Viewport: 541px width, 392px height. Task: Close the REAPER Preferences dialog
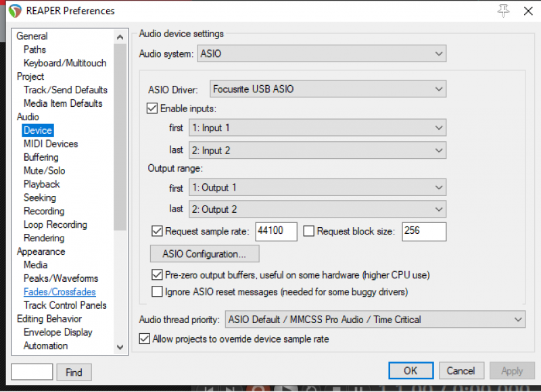point(527,10)
